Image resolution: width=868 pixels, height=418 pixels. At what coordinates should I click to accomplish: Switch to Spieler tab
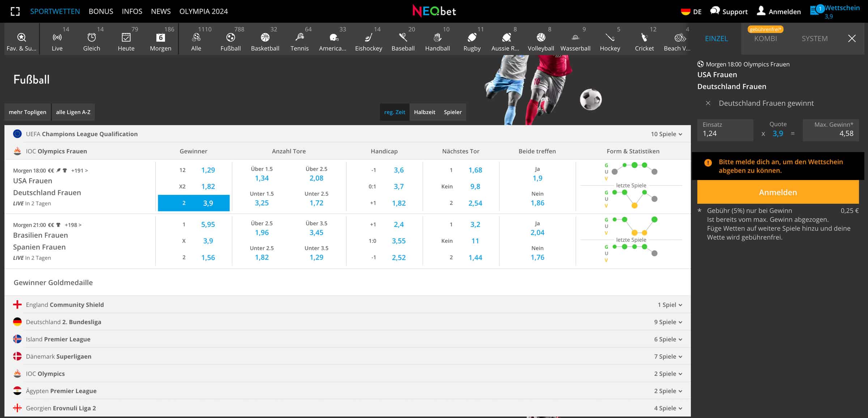point(453,112)
